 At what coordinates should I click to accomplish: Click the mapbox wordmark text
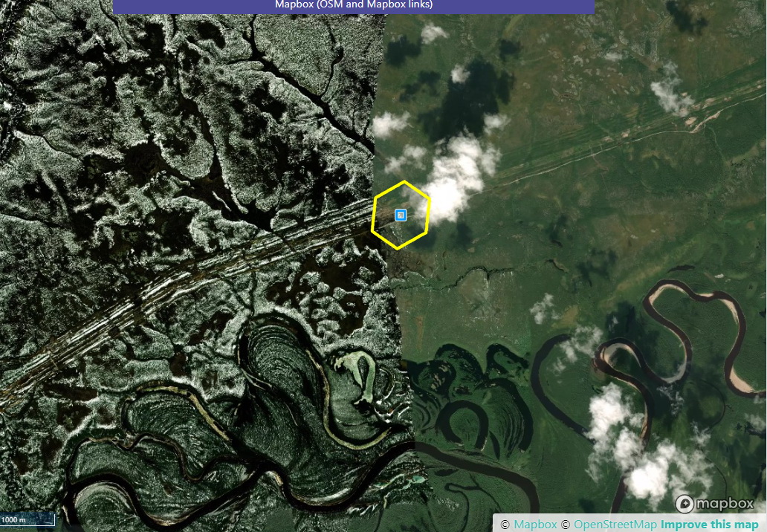(x=726, y=505)
